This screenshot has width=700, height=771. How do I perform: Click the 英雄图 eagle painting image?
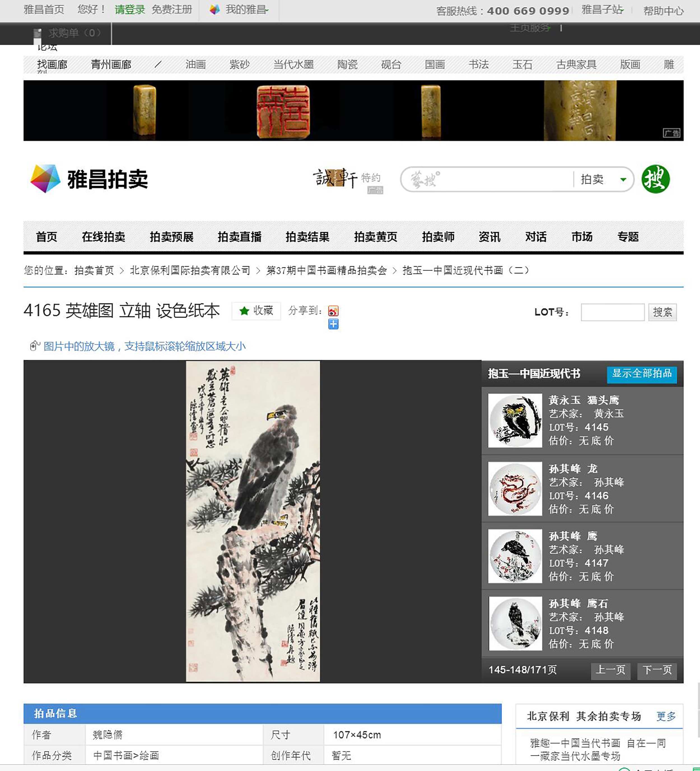click(x=253, y=521)
